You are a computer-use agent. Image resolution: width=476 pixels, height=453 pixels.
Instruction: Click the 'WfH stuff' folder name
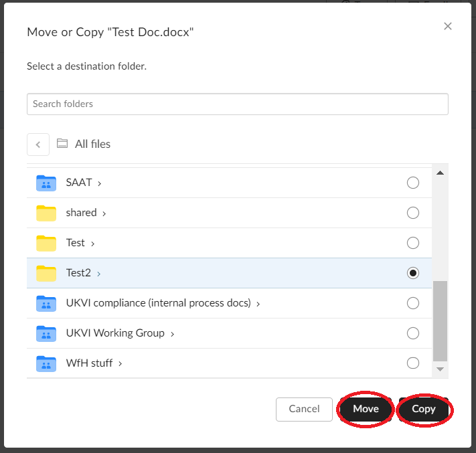pos(89,363)
